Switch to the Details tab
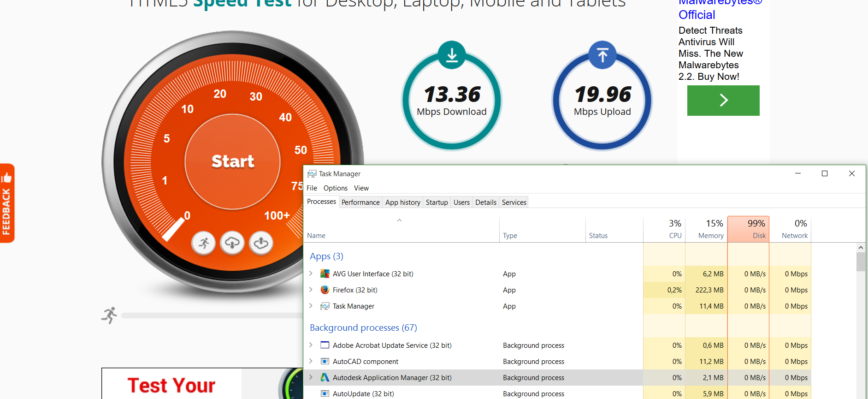 click(486, 202)
